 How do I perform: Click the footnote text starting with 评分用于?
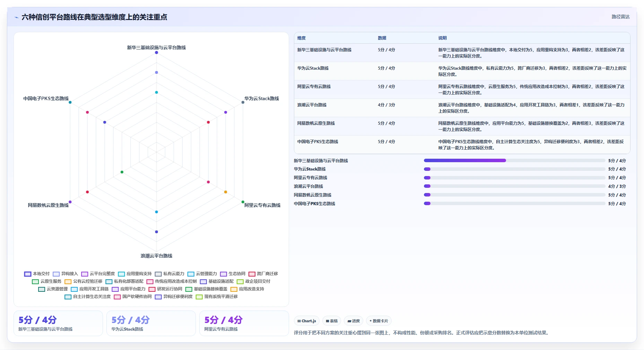point(421,333)
